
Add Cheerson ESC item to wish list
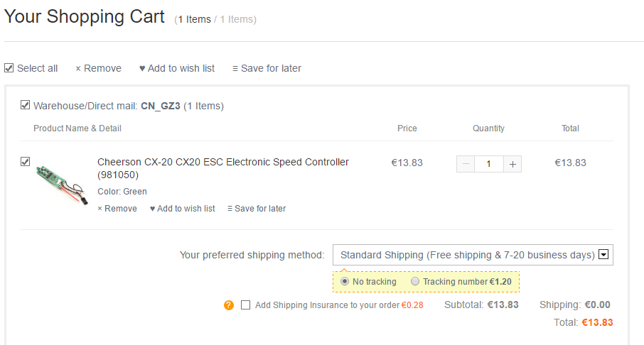pyautogui.click(x=183, y=209)
